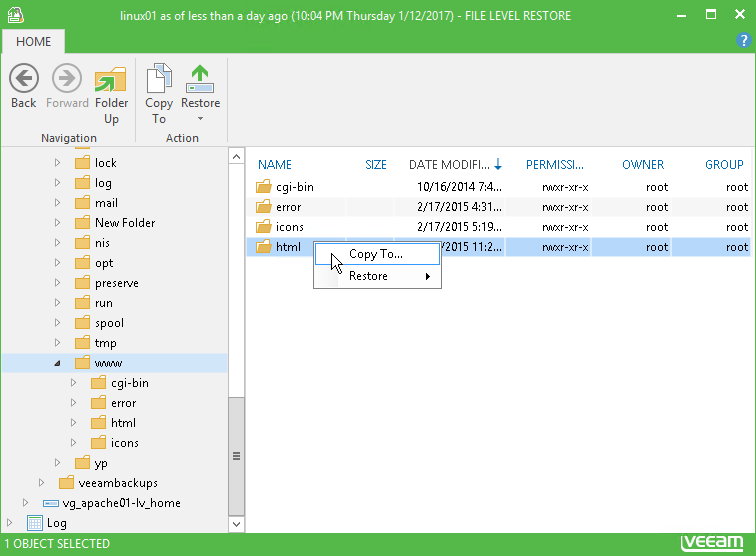Image resolution: width=756 pixels, height=556 pixels.
Task: Click the icons row's rwxr-xr-x permissions
Action: (x=565, y=227)
